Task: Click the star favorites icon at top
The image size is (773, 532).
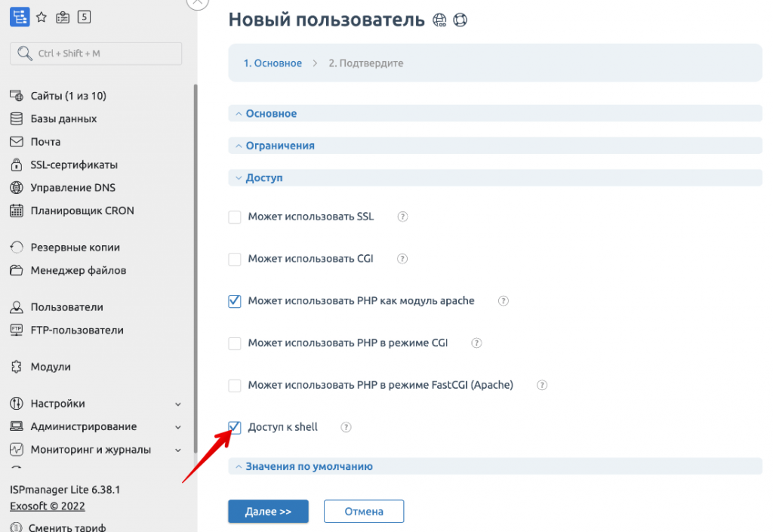Action: click(42, 16)
